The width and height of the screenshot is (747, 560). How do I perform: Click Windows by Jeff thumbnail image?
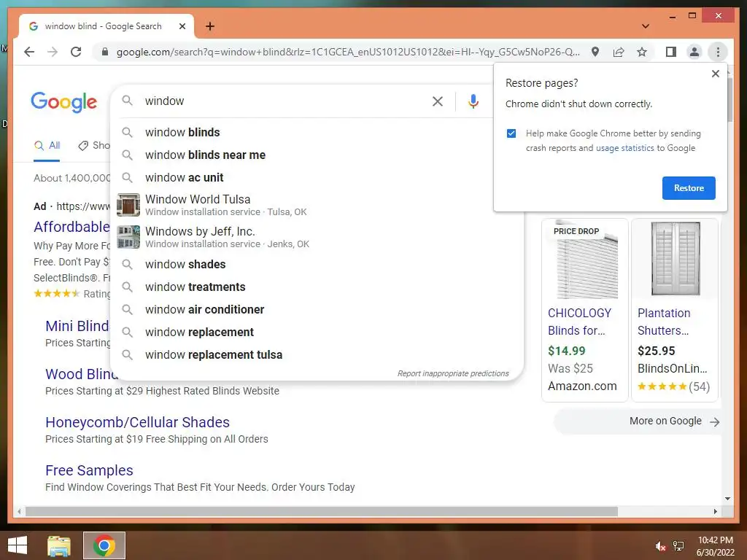128,237
